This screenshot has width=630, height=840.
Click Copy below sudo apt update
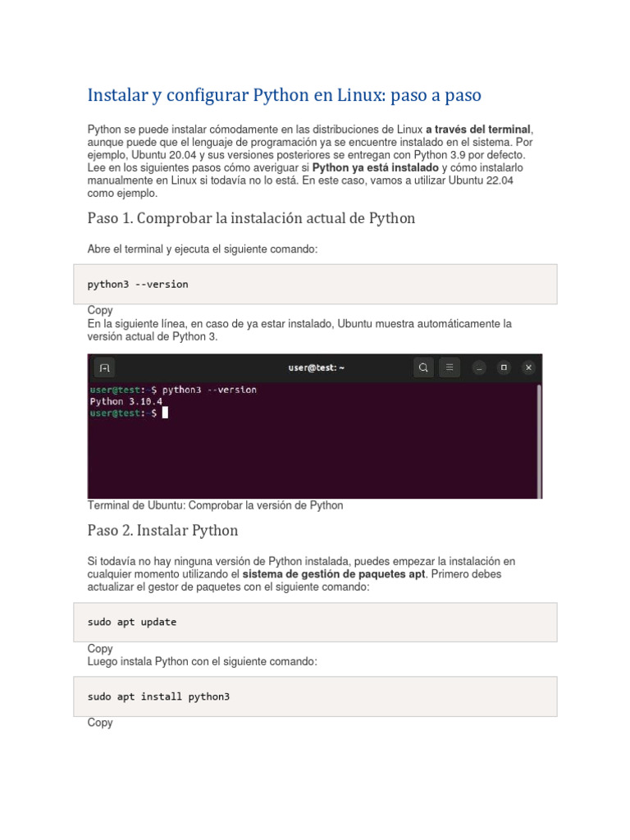point(100,649)
